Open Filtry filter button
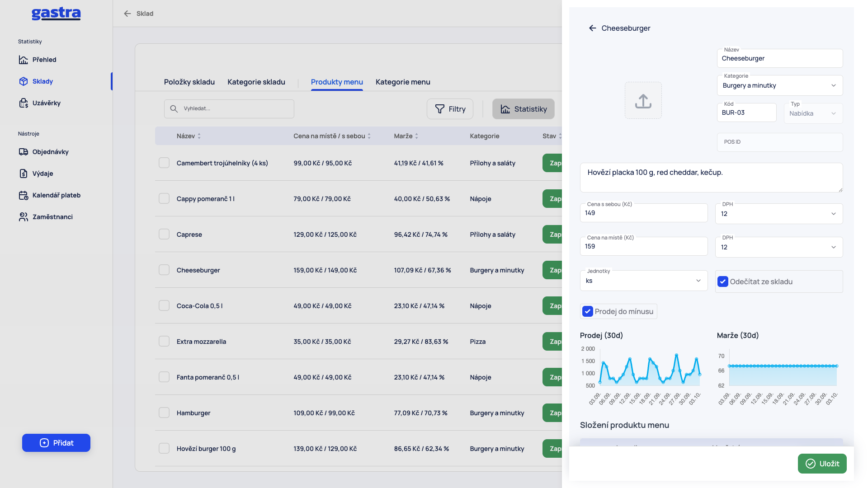The height and width of the screenshot is (488, 868). [x=450, y=109]
